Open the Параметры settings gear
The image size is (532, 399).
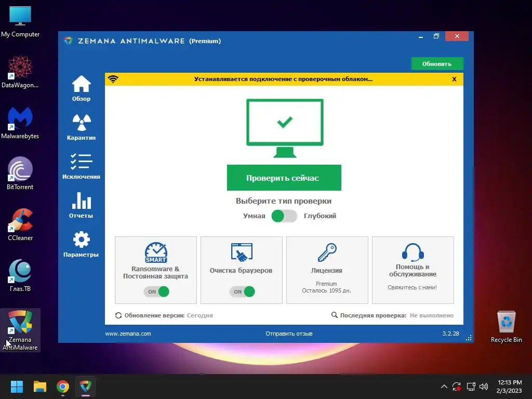point(81,244)
